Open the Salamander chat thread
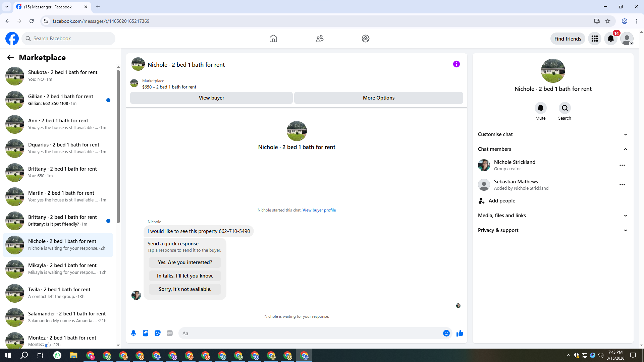This screenshot has width=644, height=362. pos(58,317)
